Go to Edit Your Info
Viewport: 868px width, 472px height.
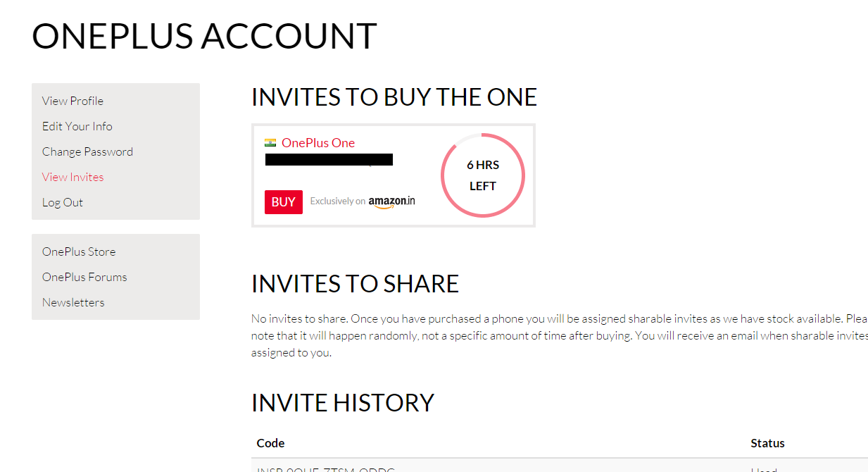[77, 126]
